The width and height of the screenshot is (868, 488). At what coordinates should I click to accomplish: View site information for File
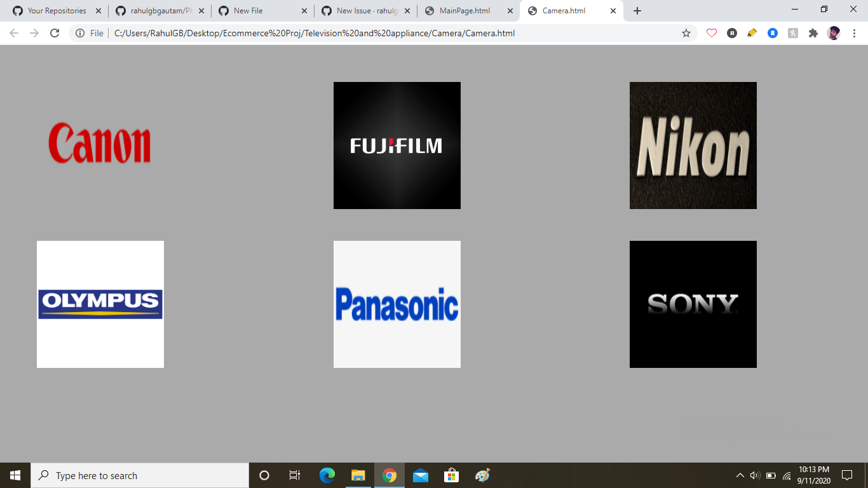point(89,33)
